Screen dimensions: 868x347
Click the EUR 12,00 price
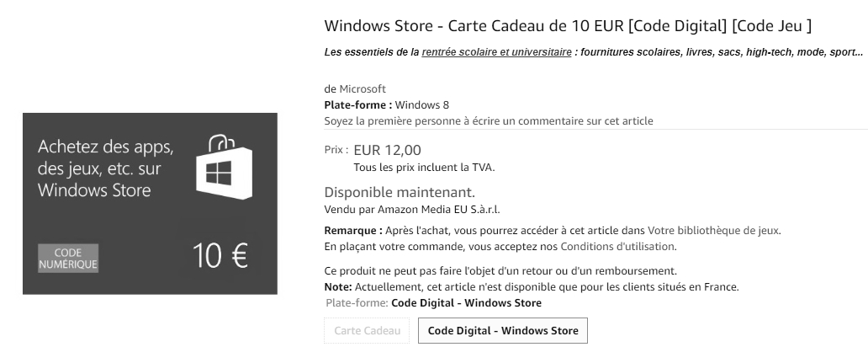point(387,151)
